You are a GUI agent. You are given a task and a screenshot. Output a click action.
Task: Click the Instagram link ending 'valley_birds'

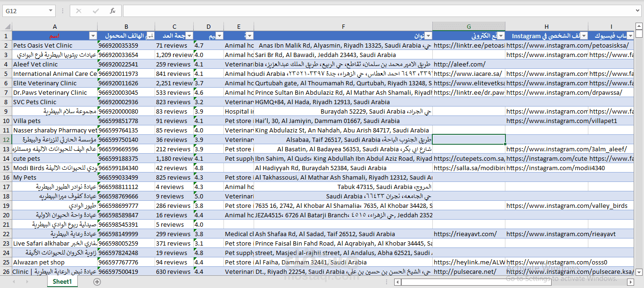pyautogui.click(x=567, y=206)
